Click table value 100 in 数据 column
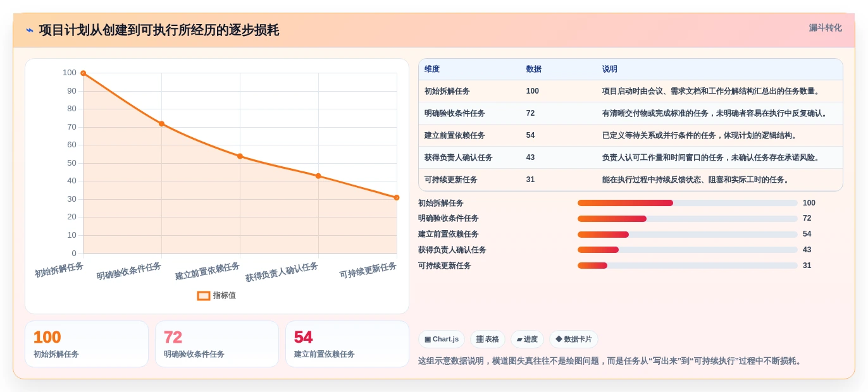The image size is (868, 392). click(x=533, y=91)
